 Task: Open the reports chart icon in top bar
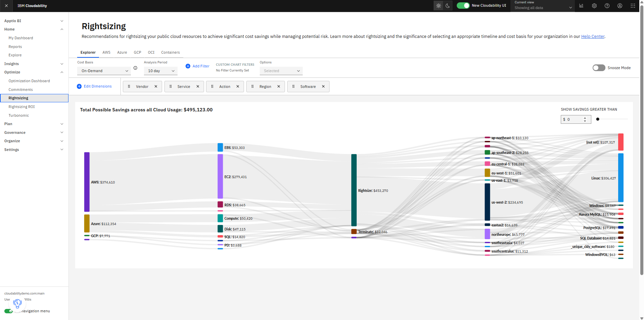[x=581, y=6]
